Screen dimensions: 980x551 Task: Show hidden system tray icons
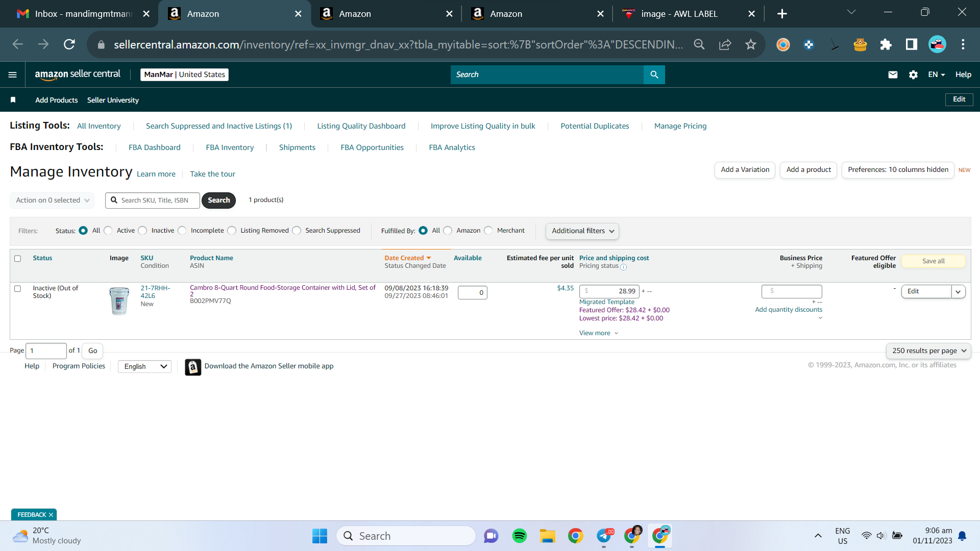tap(818, 536)
